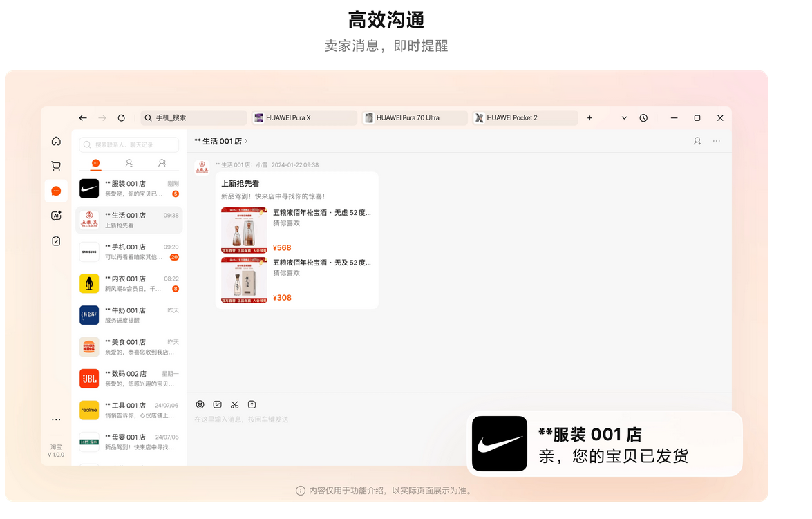Expand the tab list chevron beside the history clock
The image size is (812, 519).
point(624,118)
